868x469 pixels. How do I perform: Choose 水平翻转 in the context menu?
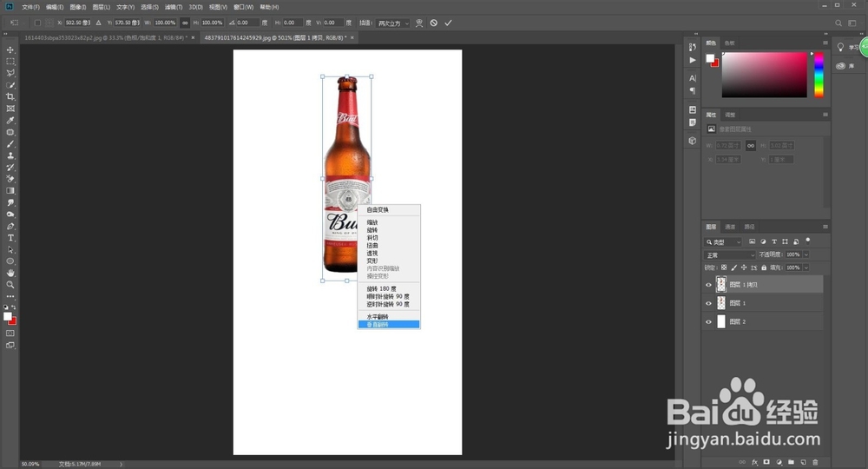[x=389, y=317]
